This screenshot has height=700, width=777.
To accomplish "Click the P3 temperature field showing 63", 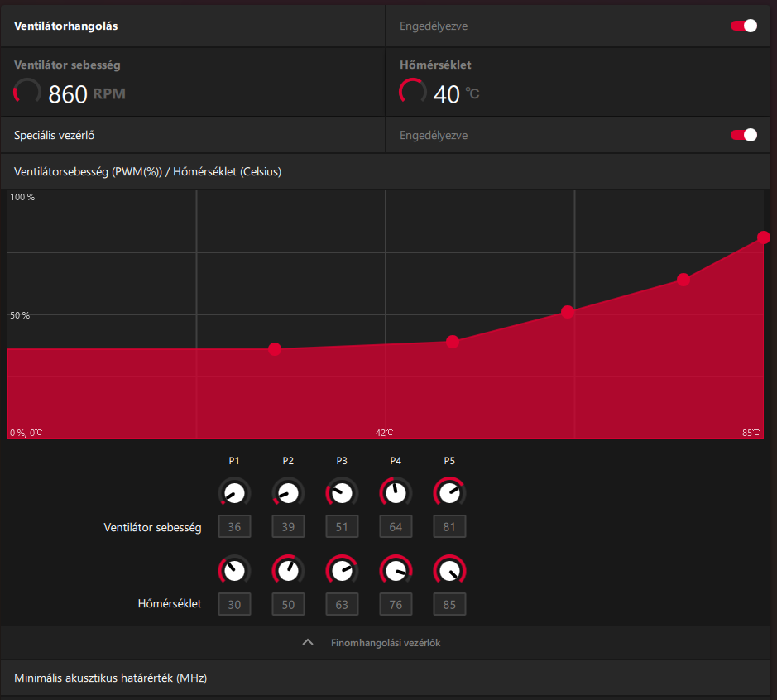I will (342, 604).
